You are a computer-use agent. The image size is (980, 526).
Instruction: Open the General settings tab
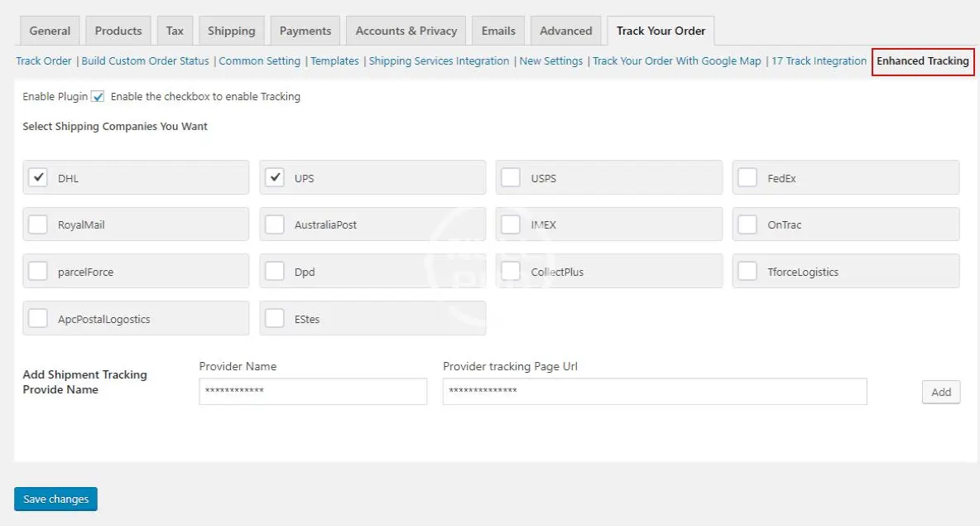(x=50, y=31)
